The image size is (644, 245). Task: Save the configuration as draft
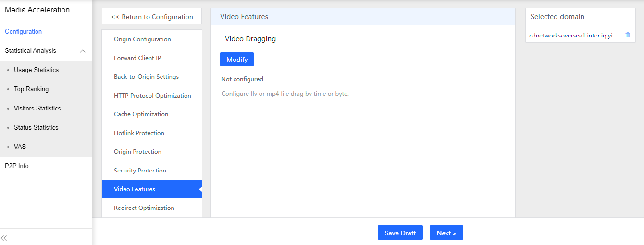point(400,233)
